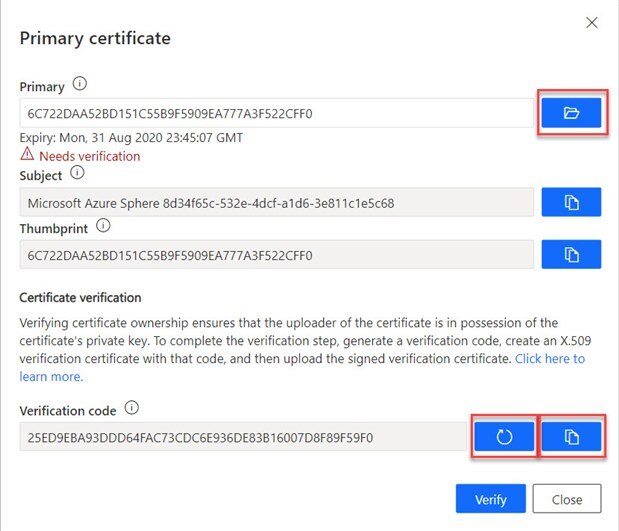619x531 pixels.
Task: Show info tooltip next to Subject label
Action: coord(79,175)
